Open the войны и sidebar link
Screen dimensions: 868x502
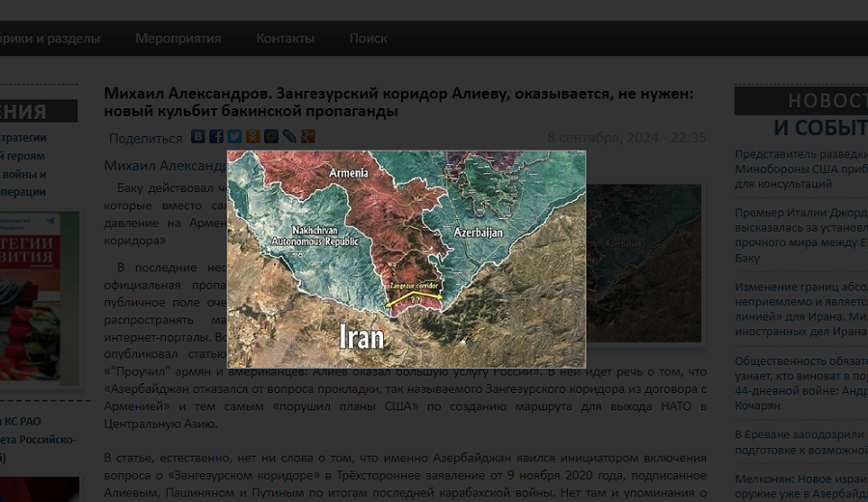(23, 174)
